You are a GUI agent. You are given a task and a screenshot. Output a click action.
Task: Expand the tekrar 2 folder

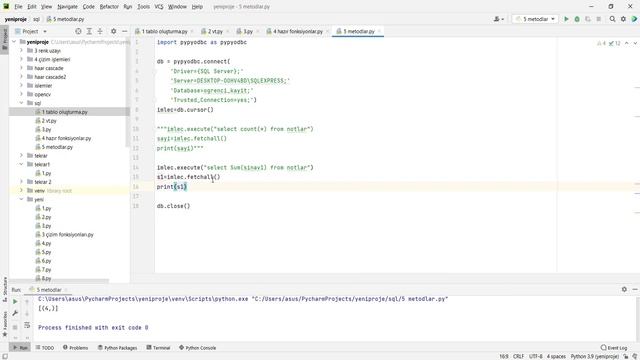pyautogui.click(x=21, y=182)
